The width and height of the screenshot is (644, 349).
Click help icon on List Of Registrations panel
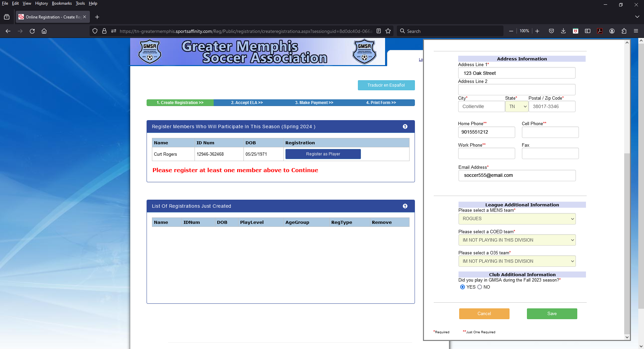click(405, 206)
